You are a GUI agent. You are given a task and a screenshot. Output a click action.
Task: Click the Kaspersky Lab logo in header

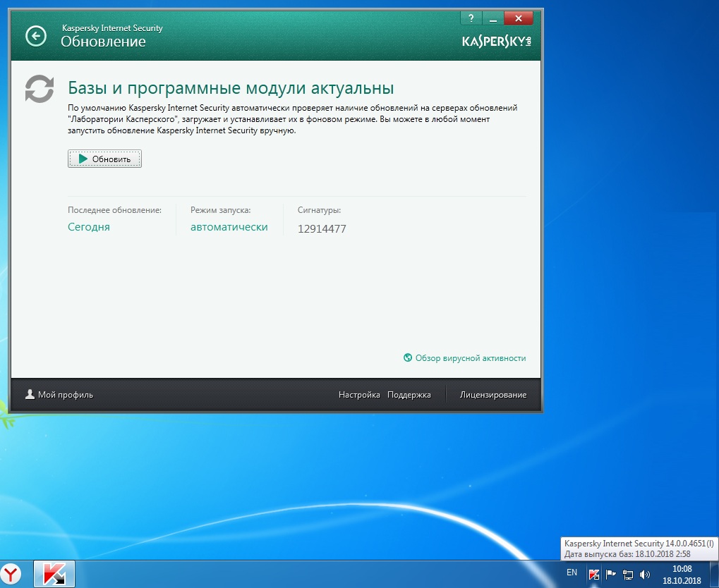click(496, 42)
